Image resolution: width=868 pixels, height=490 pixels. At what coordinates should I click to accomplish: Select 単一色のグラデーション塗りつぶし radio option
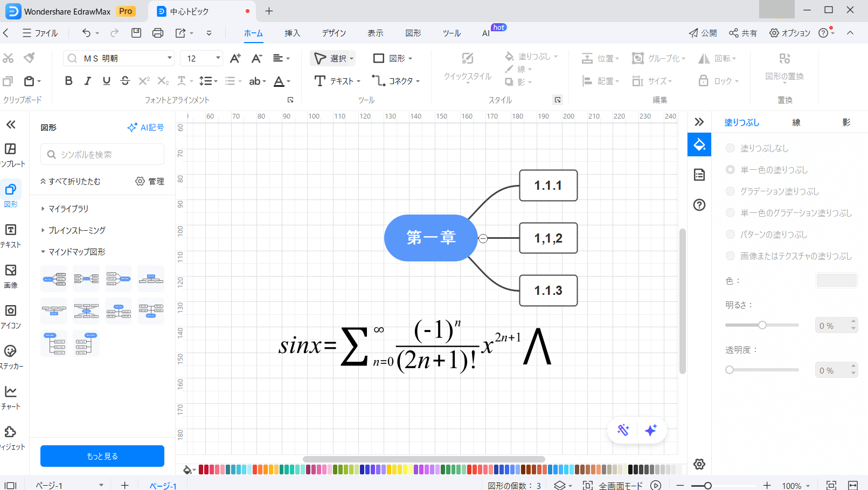point(731,213)
